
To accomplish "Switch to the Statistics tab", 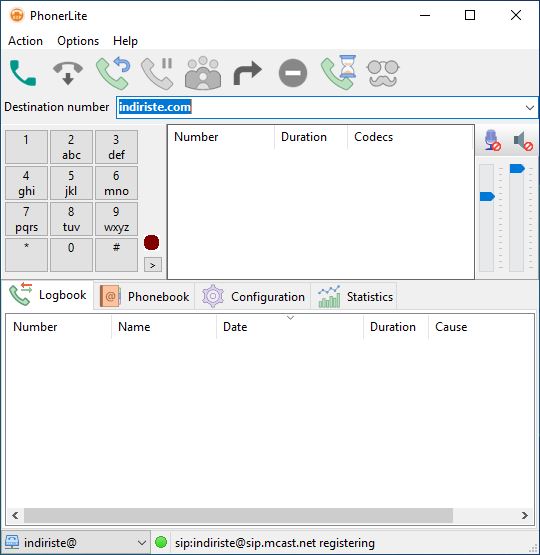I will [354, 297].
